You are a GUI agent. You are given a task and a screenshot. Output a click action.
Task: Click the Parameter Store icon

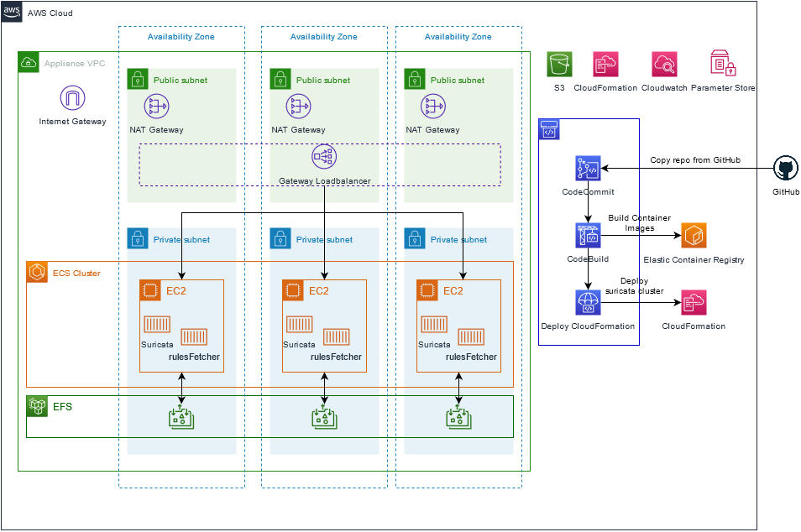click(x=723, y=63)
